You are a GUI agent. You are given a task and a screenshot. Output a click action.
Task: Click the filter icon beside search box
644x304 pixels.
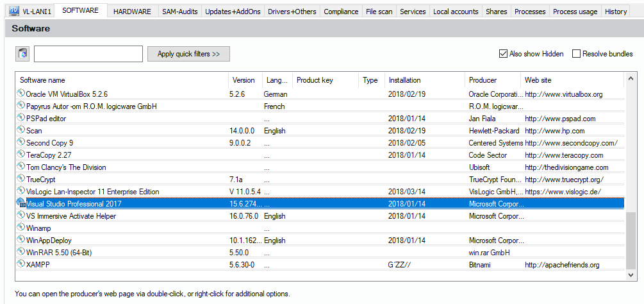[22, 54]
